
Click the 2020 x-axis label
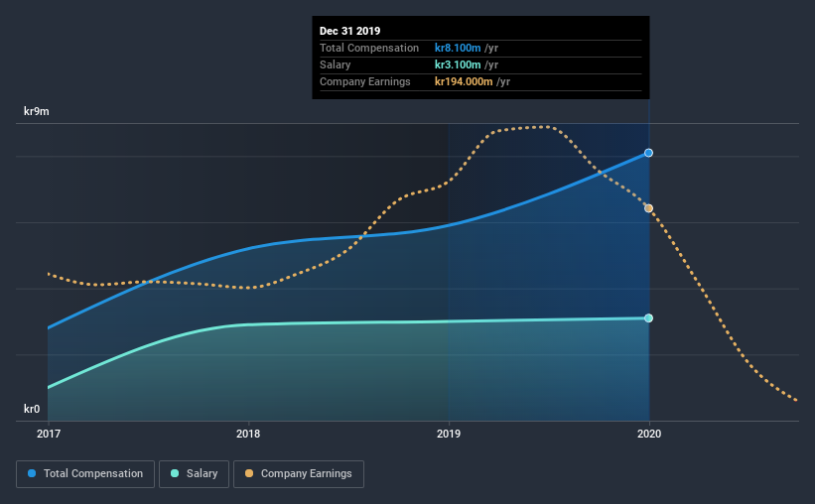click(649, 434)
